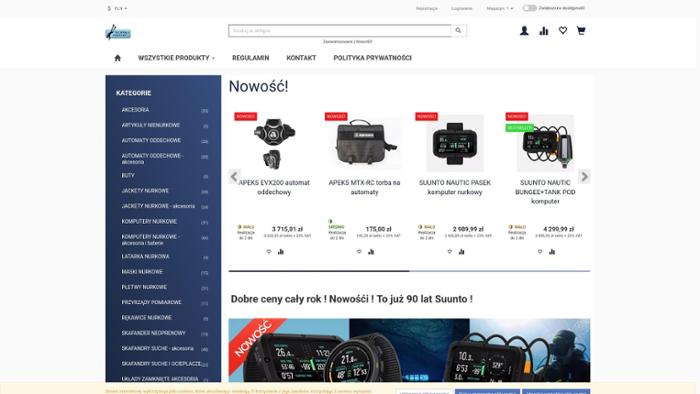Open MASKI NURKOWE category
Viewport: 700px width, 394px height.
[142, 272]
